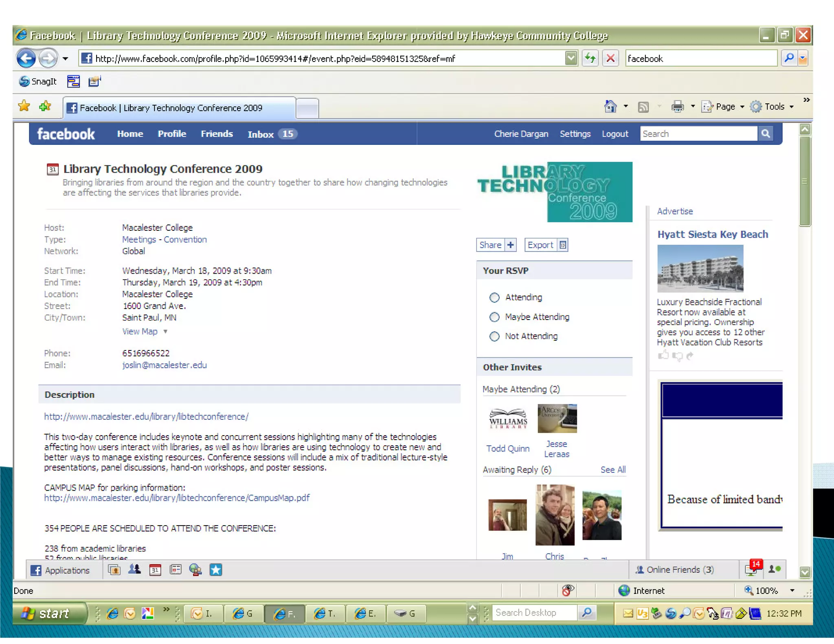Open Photos app icon in Facebook bottom bar
834x644 pixels.
pos(114,570)
